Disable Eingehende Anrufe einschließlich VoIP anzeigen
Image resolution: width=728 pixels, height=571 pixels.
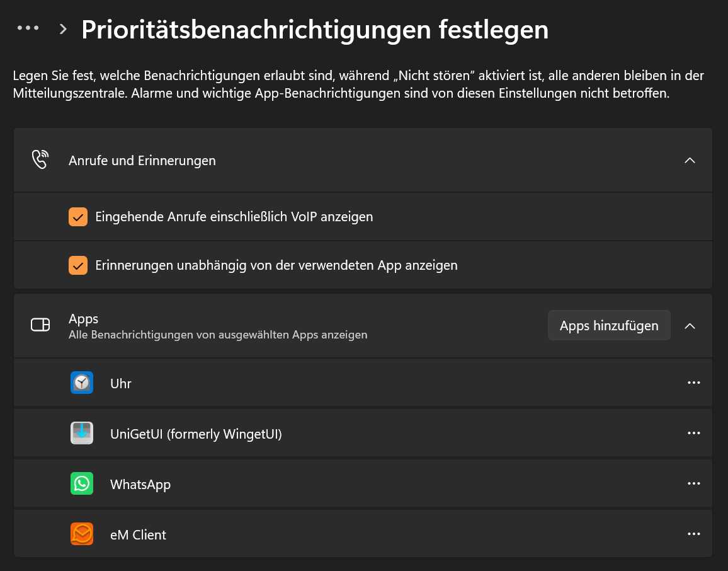point(78,216)
